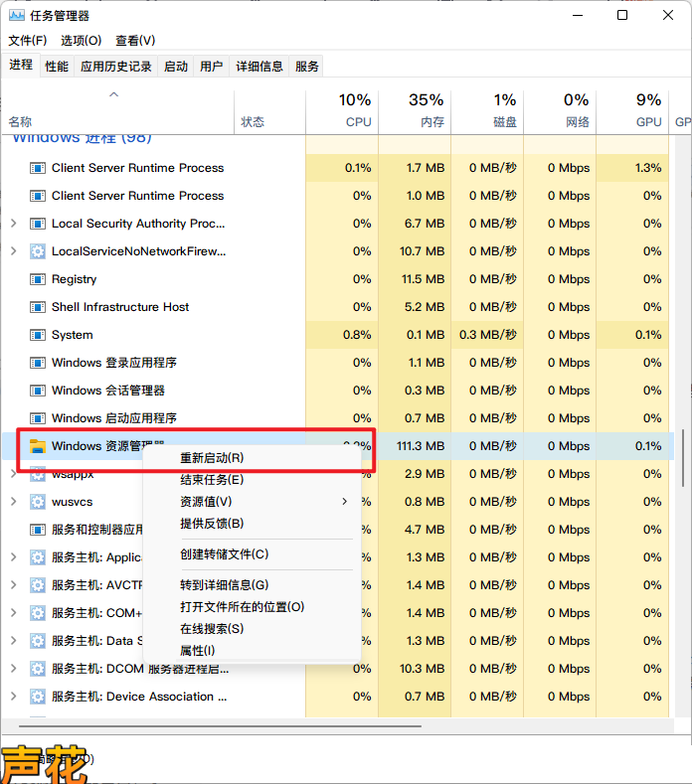Screen dimensions: 692x784
Task: Maximize the Task Manager window
Action: [622, 15]
